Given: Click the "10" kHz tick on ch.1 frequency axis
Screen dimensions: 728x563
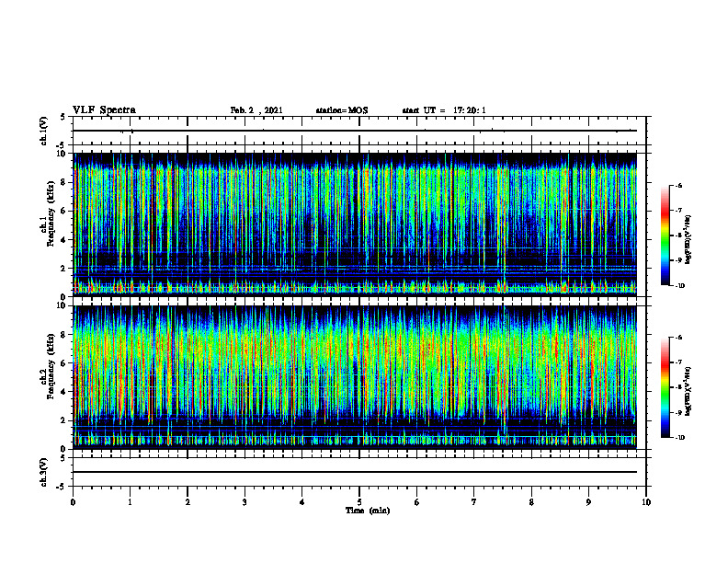Looking at the screenshot, I should [62, 154].
